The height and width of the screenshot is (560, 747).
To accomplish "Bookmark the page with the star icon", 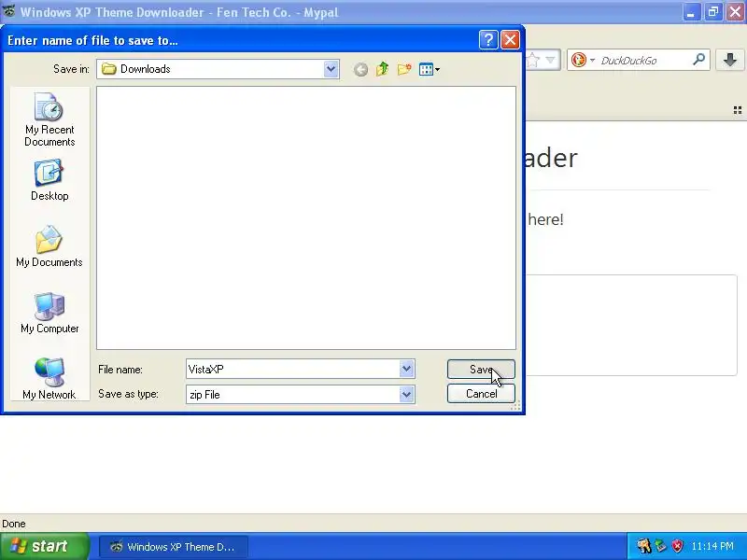I will [533, 60].
